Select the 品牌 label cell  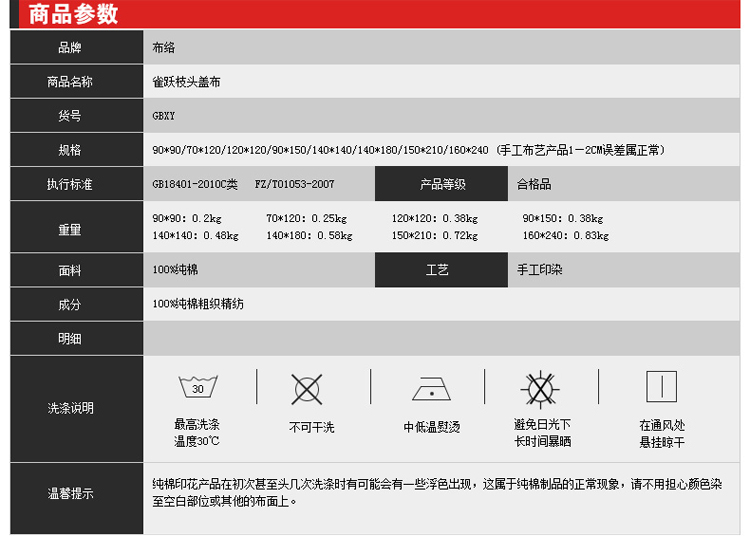point(77,47)
